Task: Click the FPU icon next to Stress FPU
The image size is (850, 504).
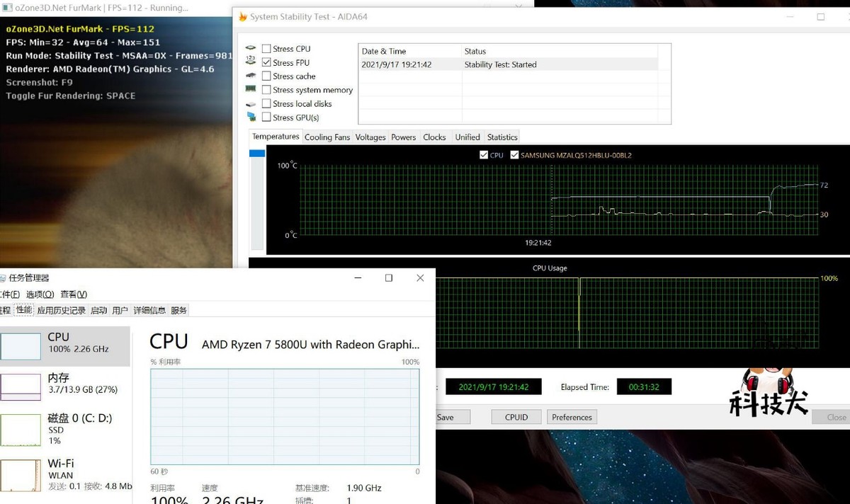Action: (x=251, y=62)
